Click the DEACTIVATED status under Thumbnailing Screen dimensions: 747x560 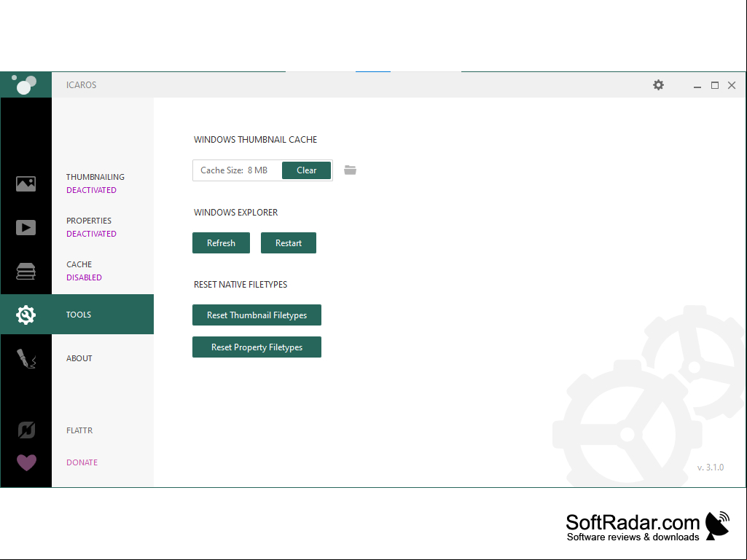click(92, 190)
